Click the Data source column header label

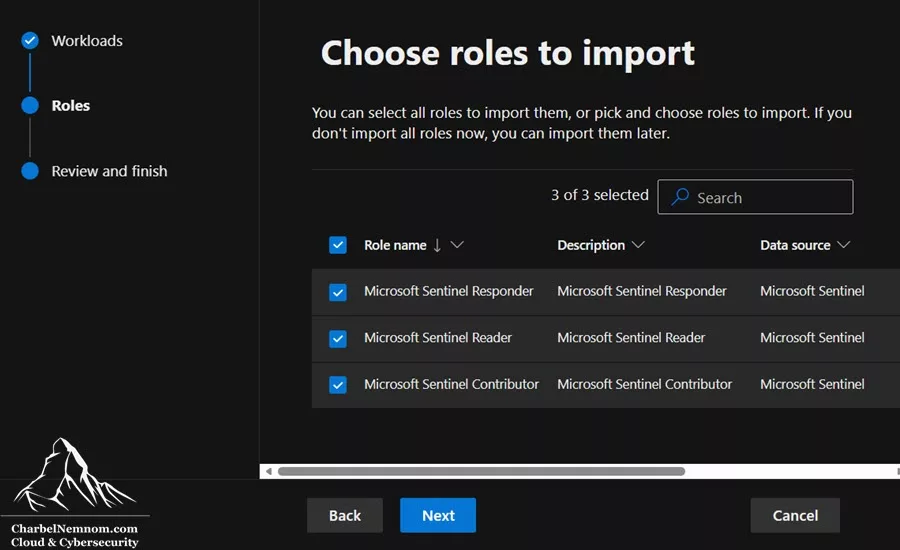795,245
